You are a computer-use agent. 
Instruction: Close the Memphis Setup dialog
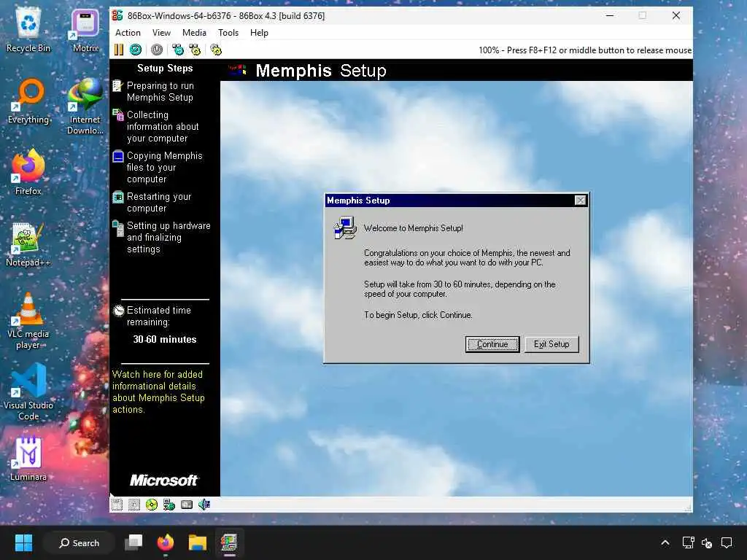(580, 201)
